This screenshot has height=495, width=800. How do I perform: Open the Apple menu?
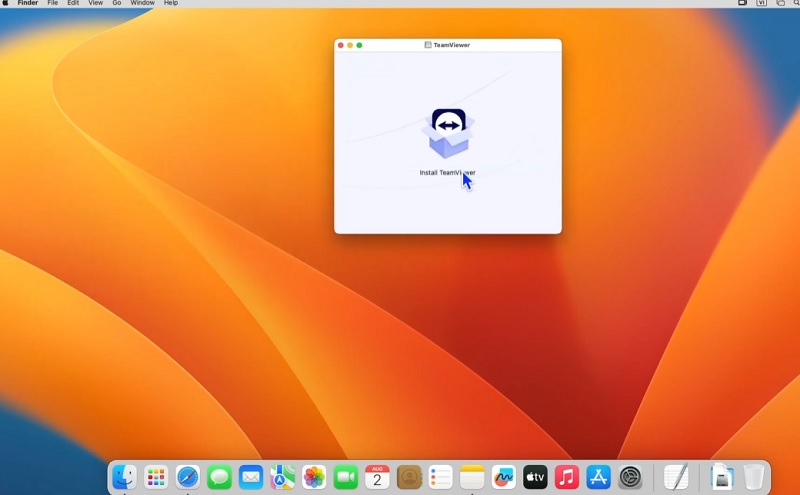(5, 3)
